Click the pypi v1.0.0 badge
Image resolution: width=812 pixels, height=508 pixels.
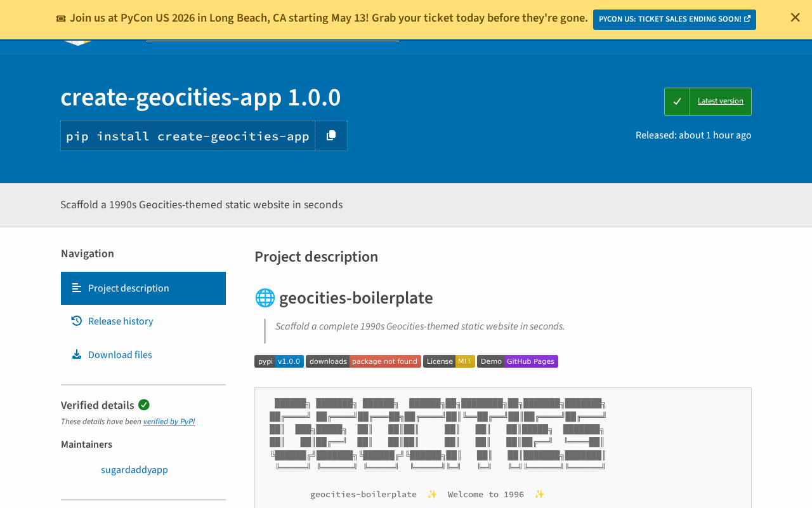(279, 361)
